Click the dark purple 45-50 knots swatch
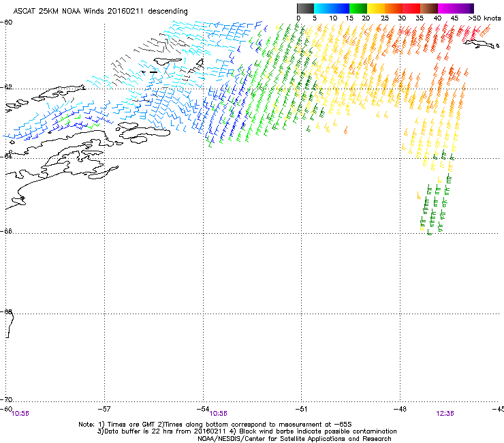Screen dimensions: 504x443 pos(464,8)
